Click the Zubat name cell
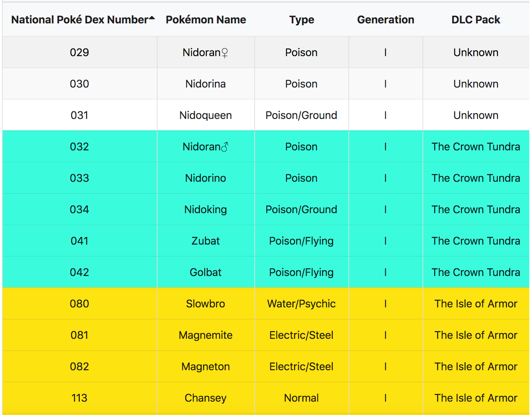The height and width of the screenshot is (415, 532). [206, 241]
